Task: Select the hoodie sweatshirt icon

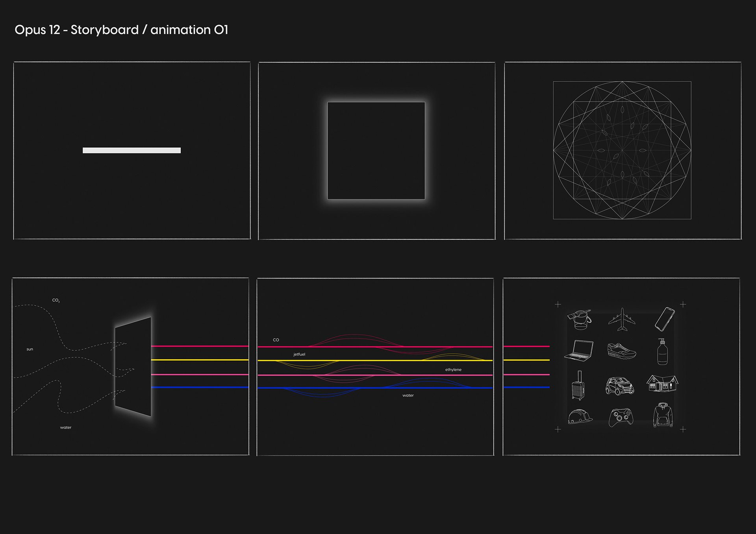Action: pos(663,415)
